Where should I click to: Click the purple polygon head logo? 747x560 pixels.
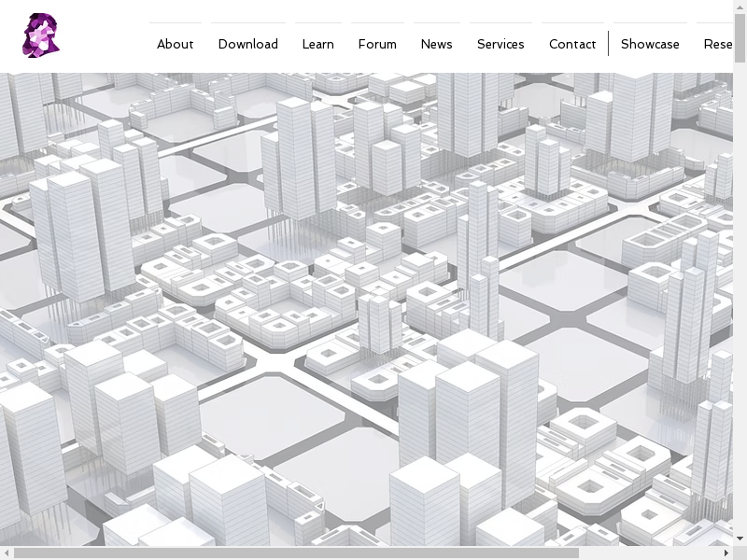click(40, 36)
